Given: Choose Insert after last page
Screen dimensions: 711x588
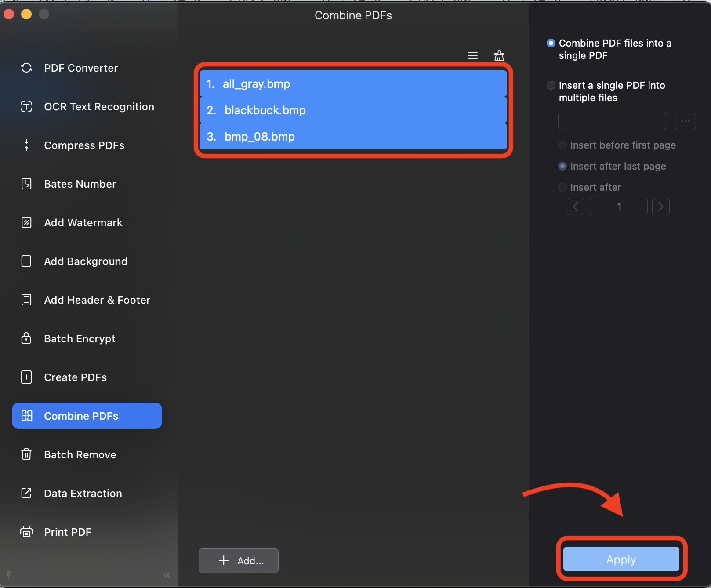Looking at the screenshot, I should click(562, 166).
